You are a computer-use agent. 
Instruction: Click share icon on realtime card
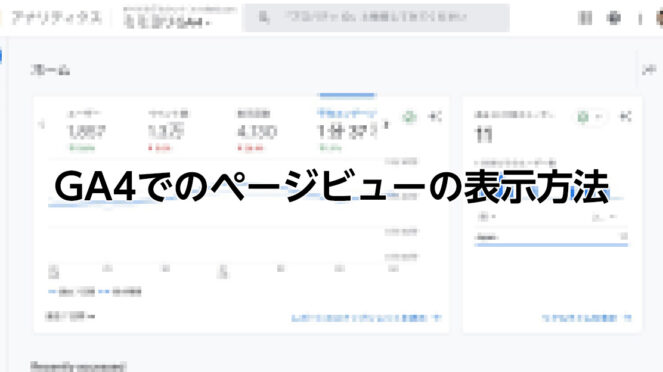(625, 117)
